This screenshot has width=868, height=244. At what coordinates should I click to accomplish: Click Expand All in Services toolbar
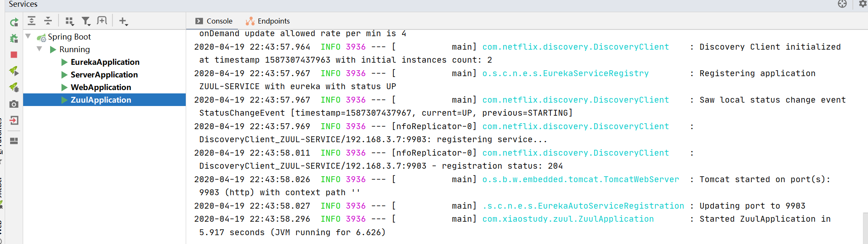32,21
